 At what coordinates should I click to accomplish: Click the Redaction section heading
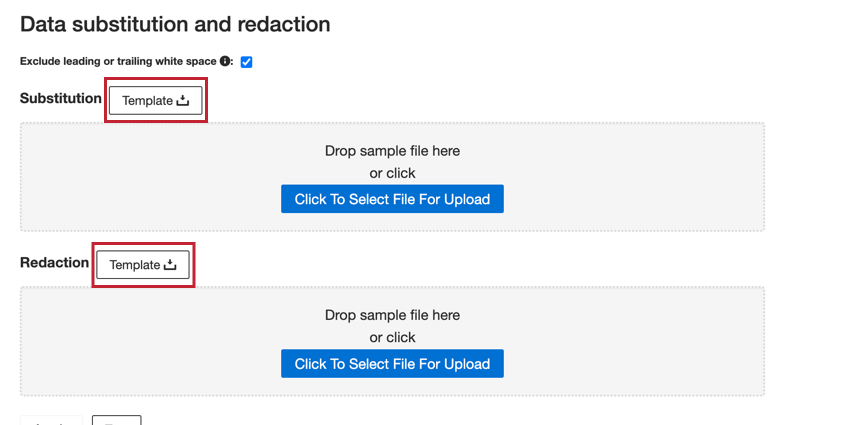pyautogui.click(x=55, y=262)
